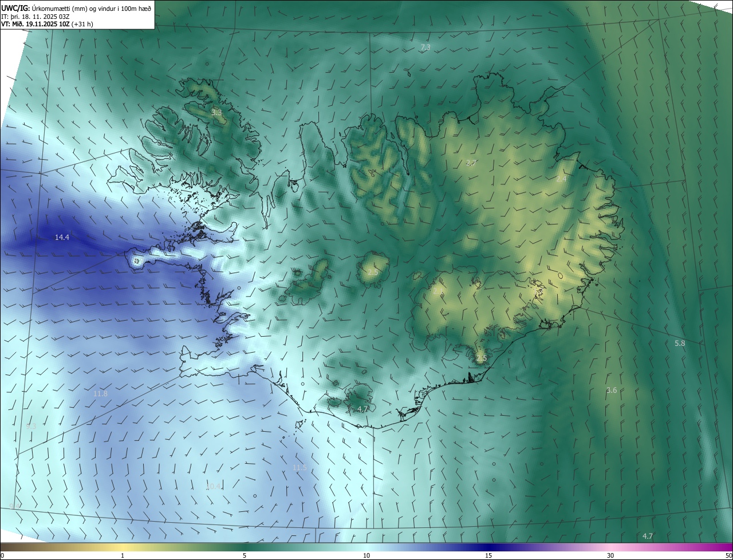This screenshot has width=733, height=560.
Task: Click the 11.5 value label south of Iceland
Action: point(299,468)
